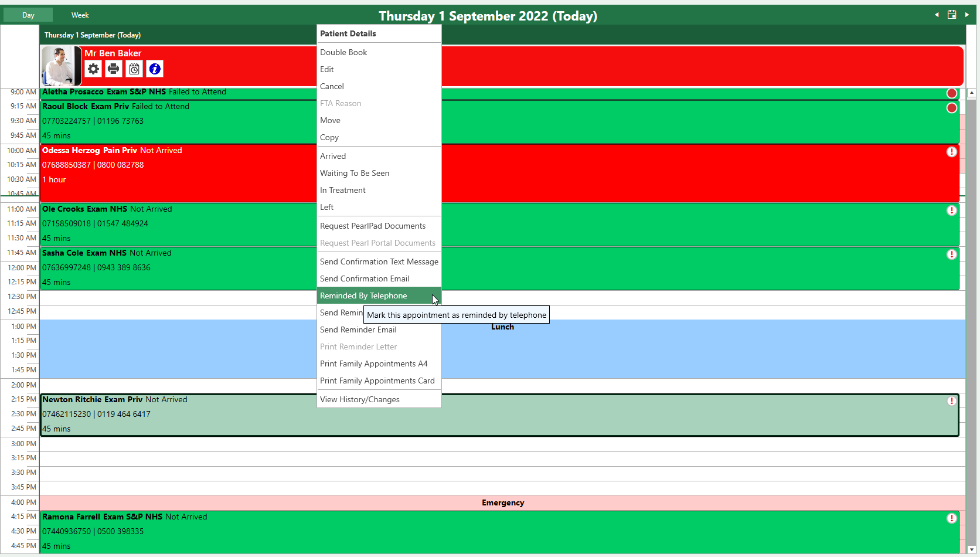Switch to Day view
980x557 pixels.
28,15
